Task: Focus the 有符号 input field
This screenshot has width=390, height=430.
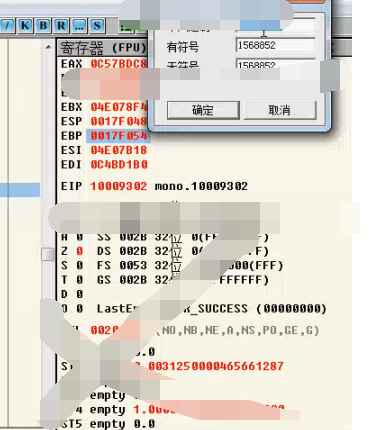Action: pyautogui.click(x=276, y=45)
